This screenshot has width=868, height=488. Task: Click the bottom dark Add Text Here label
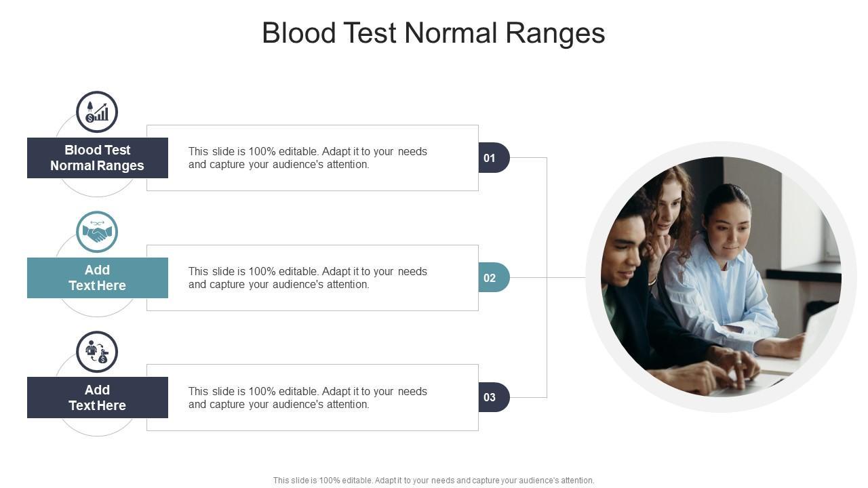click(x=97, y=398)
